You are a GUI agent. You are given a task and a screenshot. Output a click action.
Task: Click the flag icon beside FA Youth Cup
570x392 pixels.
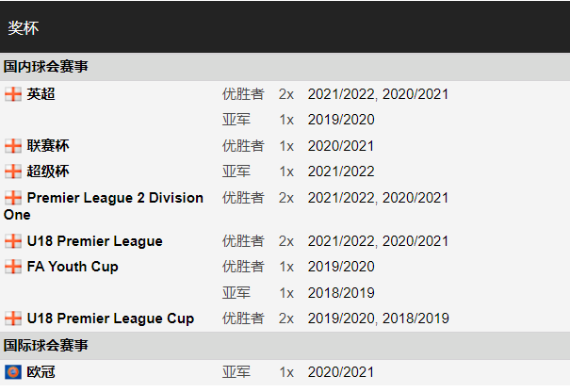(x=13, y=267)
